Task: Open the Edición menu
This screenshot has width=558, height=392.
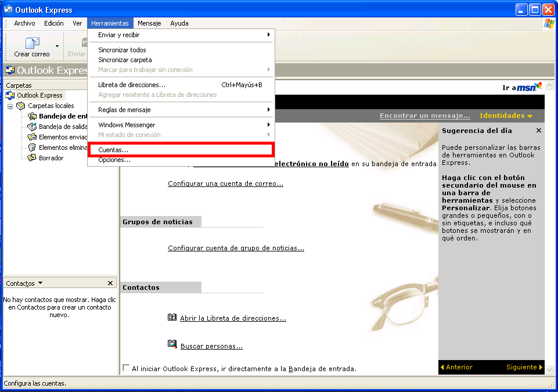Action: tap(54, 23)
